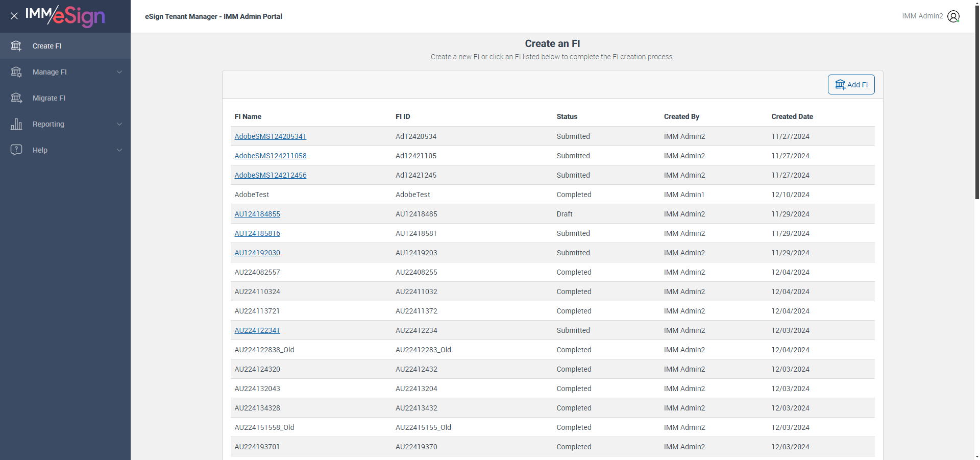Viewport: 980px width, 460px height.
Task: Click FI ID AU22415155_Old
Action: [x=423, y=427]
